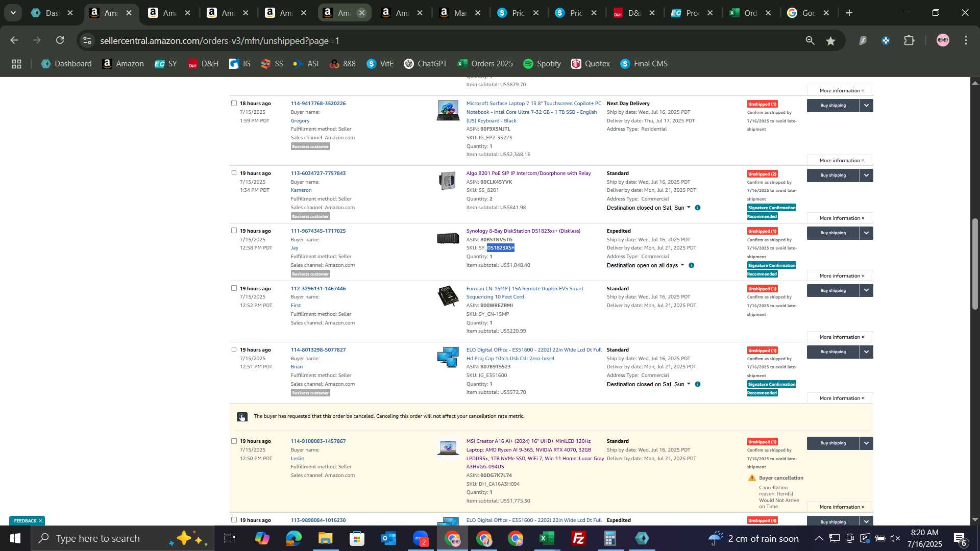Open the Windows Start menu
The height and width of the screenshot is (551, 980).
[15, 538]
